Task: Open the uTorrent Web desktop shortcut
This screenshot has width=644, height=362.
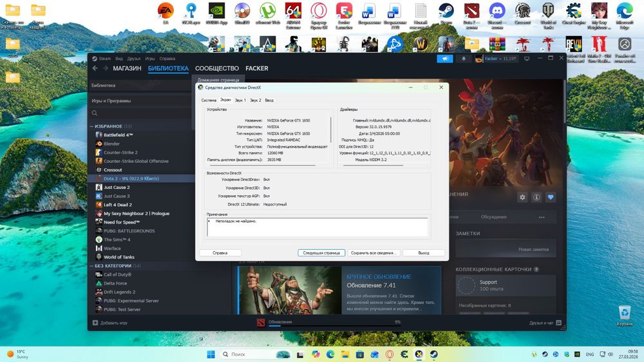Action: coord(268,12)
